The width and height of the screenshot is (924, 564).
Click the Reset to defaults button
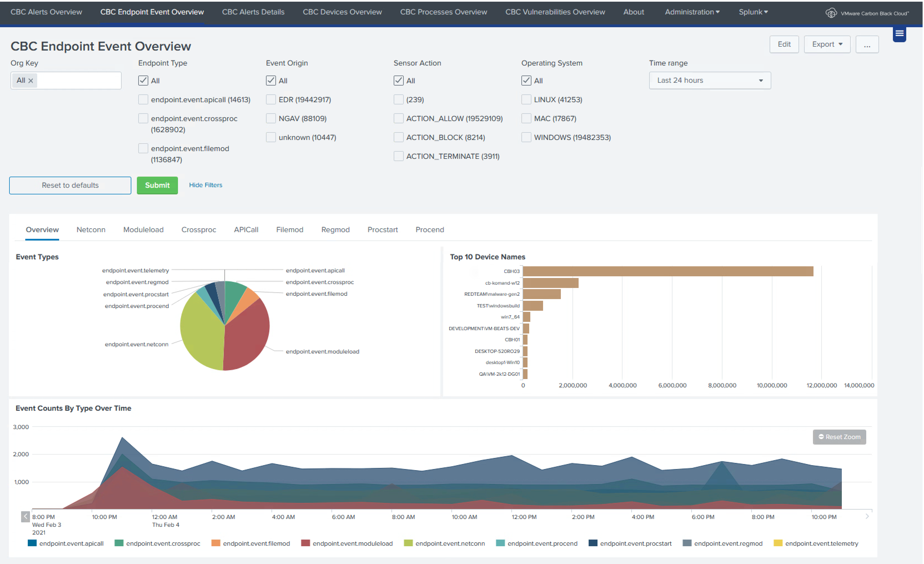point(70,185)
